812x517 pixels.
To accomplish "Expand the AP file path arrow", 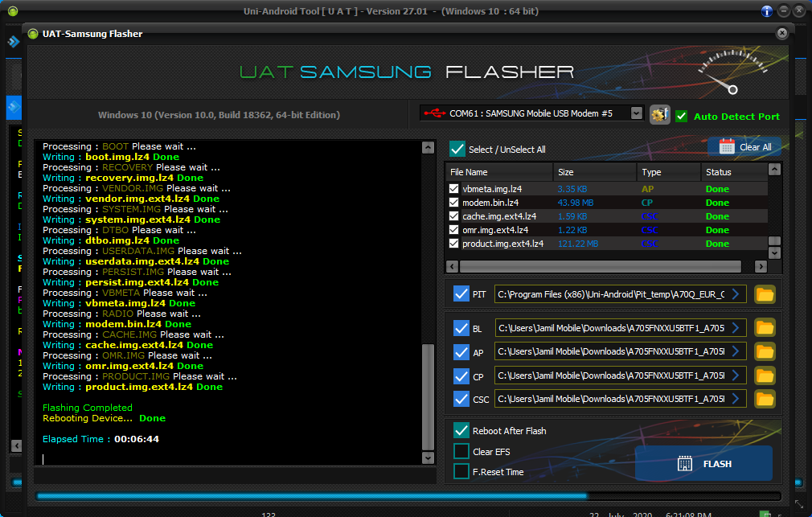I will point(736,351).
